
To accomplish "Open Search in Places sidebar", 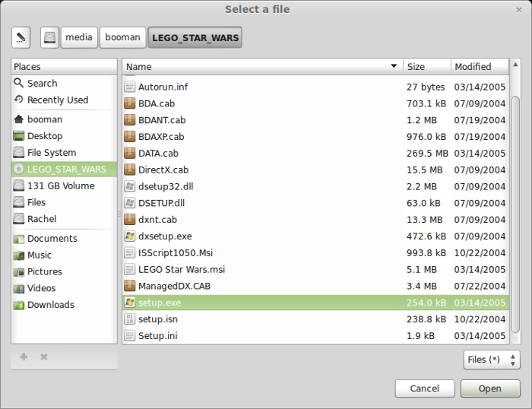I will click(64, 83).
